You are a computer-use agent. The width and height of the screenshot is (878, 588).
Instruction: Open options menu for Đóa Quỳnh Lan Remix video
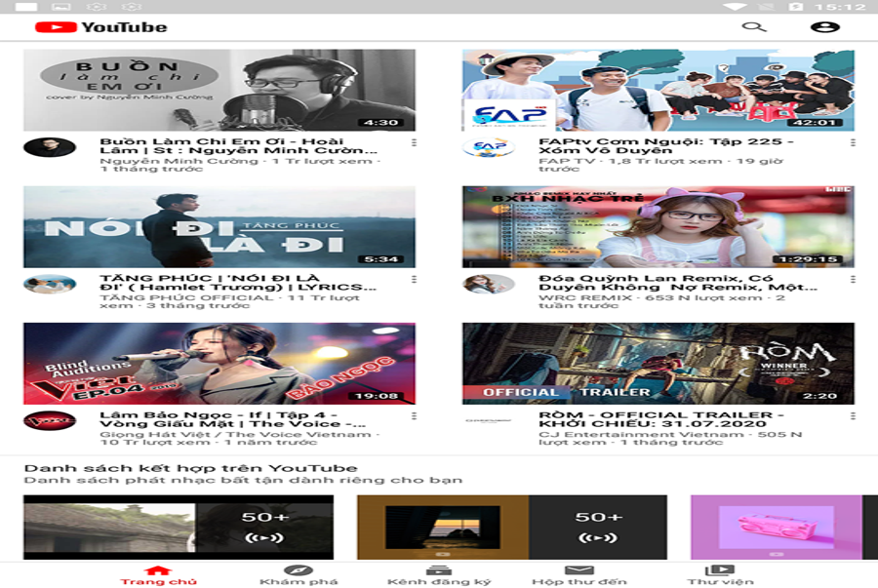click(x=853, y=279)
